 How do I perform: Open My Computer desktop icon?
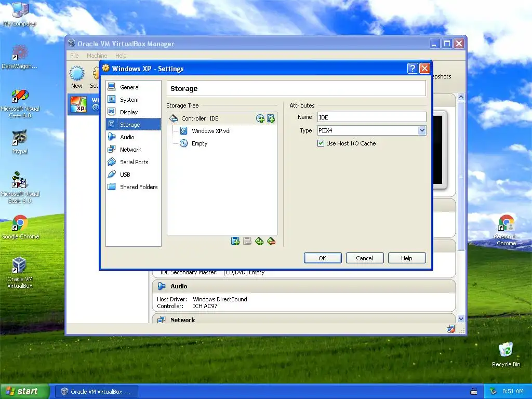click(20, 14)
